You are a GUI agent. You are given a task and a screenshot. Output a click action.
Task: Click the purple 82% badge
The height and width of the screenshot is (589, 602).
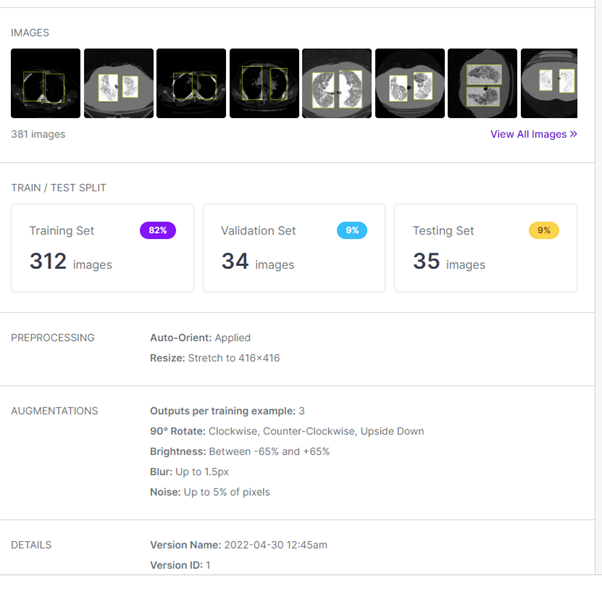pos(158,230)
